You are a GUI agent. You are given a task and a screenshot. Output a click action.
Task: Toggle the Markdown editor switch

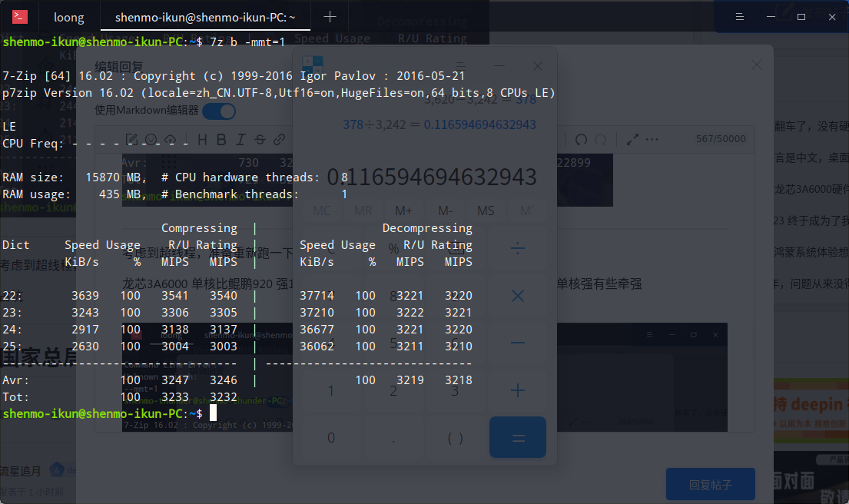coord(219,111)
